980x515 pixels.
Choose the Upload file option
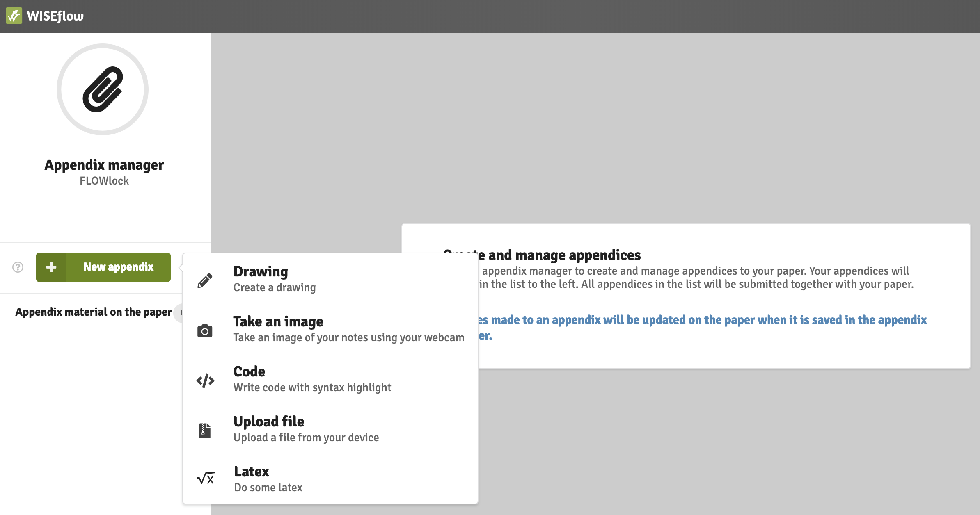coord(330,429)
